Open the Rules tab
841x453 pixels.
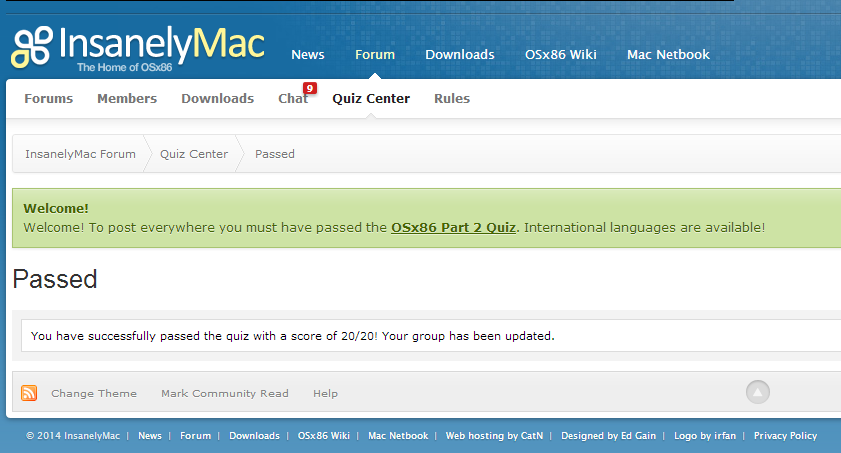(x=452, y=99)
